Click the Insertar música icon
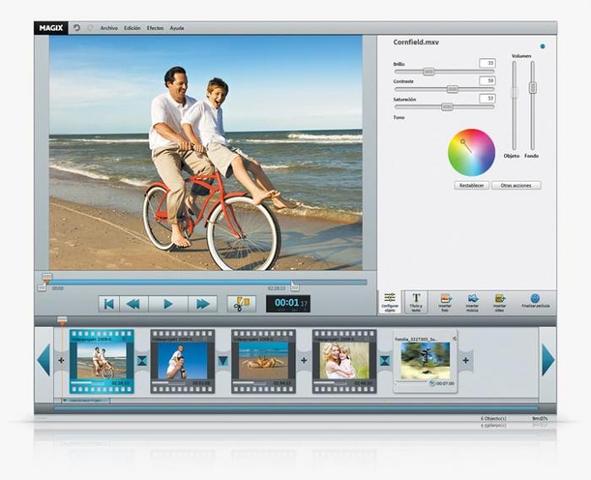591x480 pixels. point(472,302)
